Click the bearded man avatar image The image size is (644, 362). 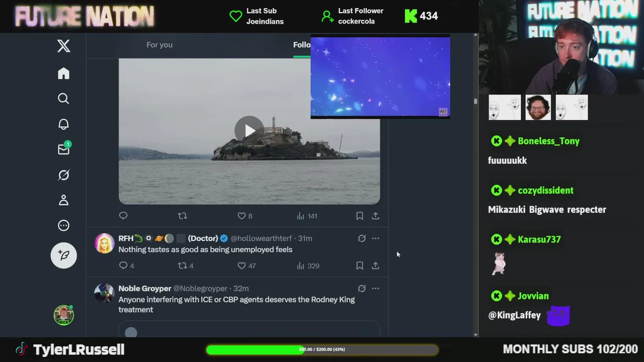(x=538, y=107)
